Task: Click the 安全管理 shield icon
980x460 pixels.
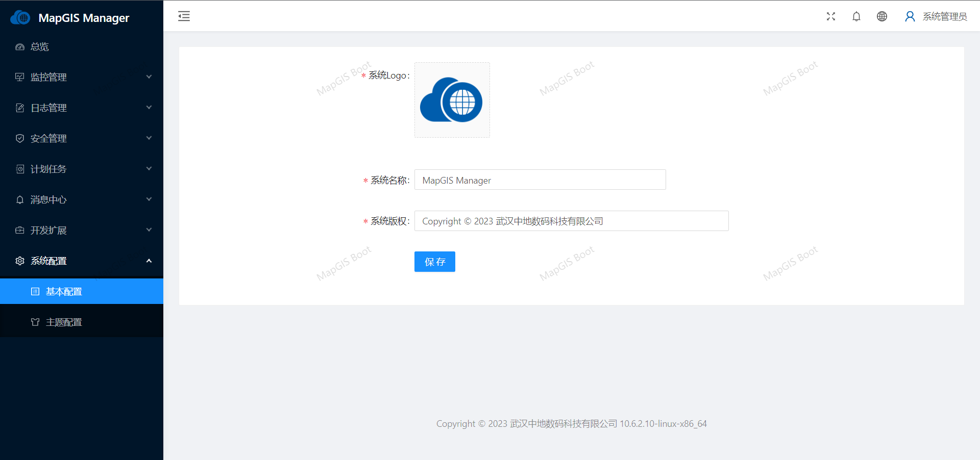Action: point(20,138)
